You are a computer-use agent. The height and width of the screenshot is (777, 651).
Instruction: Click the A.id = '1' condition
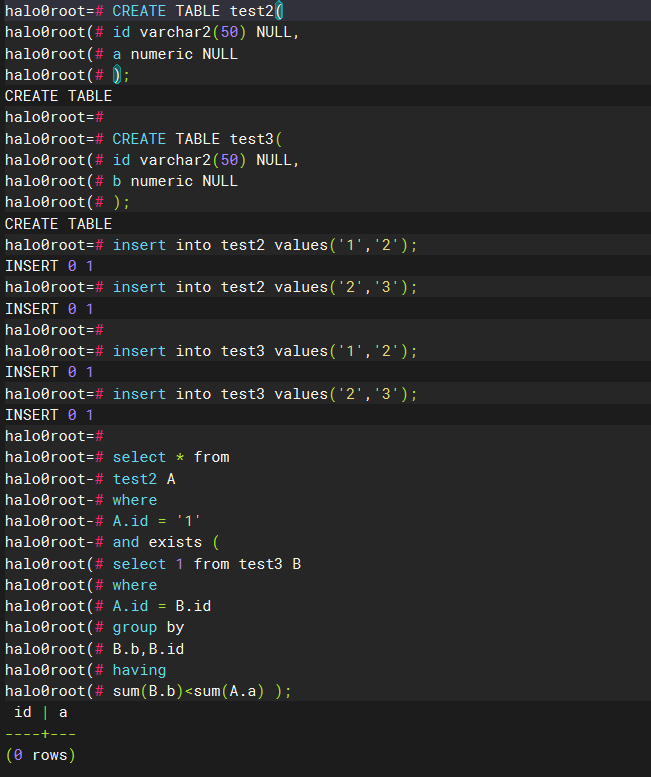[156, 521]
